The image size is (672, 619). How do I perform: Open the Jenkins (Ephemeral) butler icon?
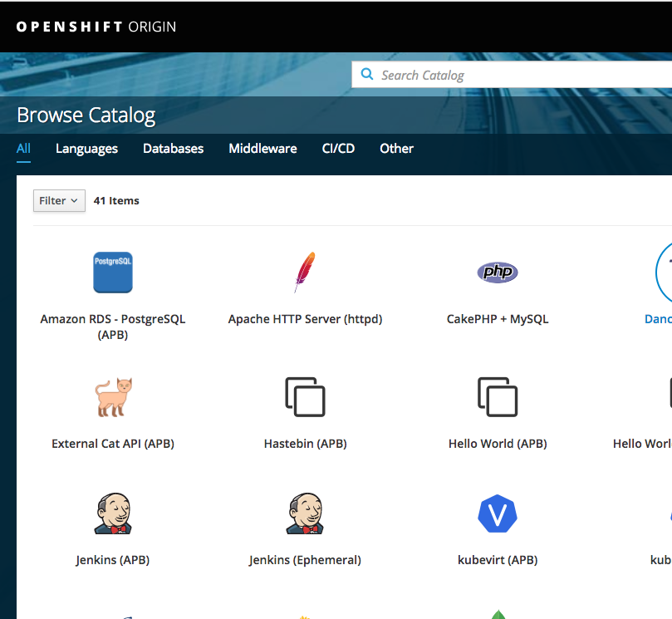(305, 513)
